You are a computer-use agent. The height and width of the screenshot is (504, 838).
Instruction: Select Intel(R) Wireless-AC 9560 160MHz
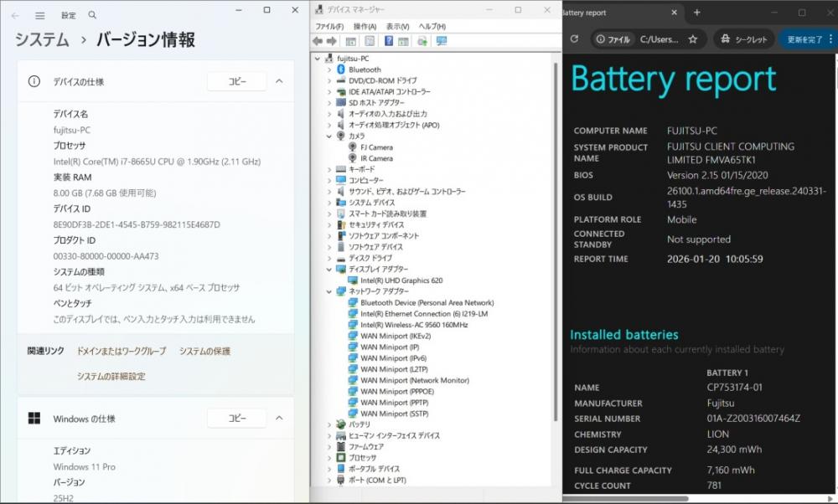click(x=413, y=325)
